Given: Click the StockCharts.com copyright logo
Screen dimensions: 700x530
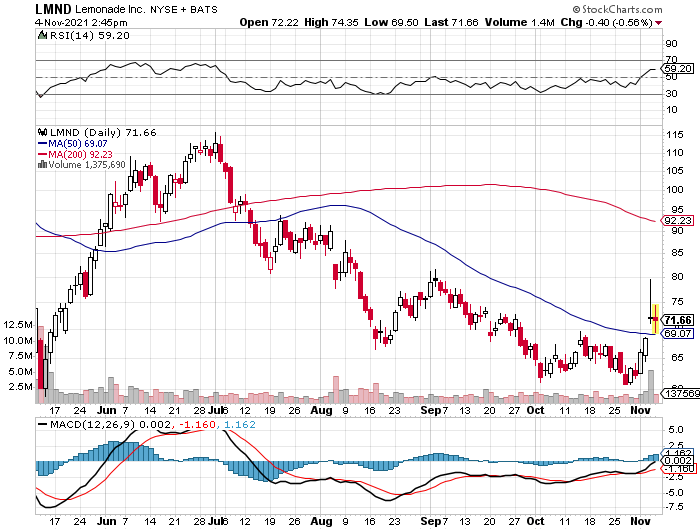Looking at the screenshot, I should click(x=617, y=9).
